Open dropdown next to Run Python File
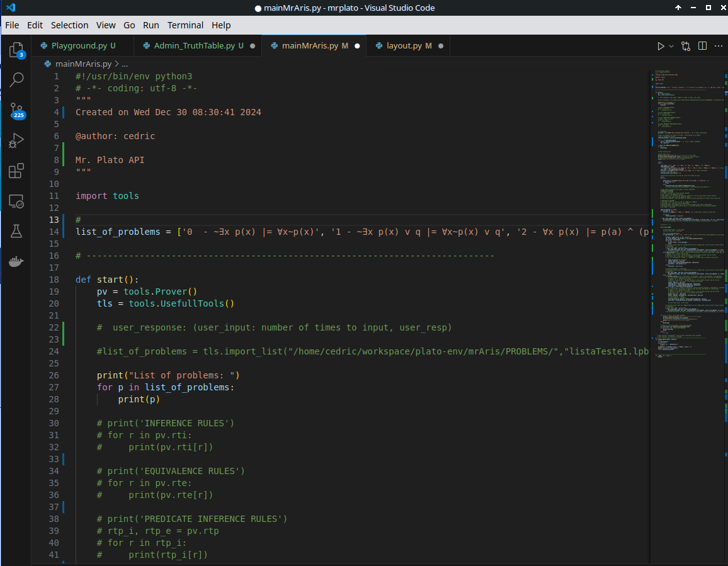The height and width of the screenshot is (566, 728). pyautogui.click(x=671, y=46)
